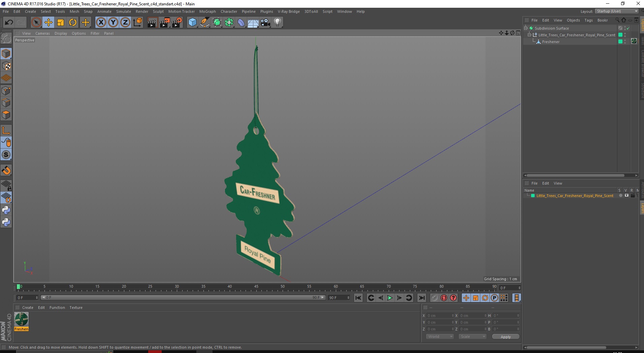The width and height of the screenshot is (644, 353).
Task: Enable the Axis mode icon
Action: pyautogui.click(x=6, y=130)
